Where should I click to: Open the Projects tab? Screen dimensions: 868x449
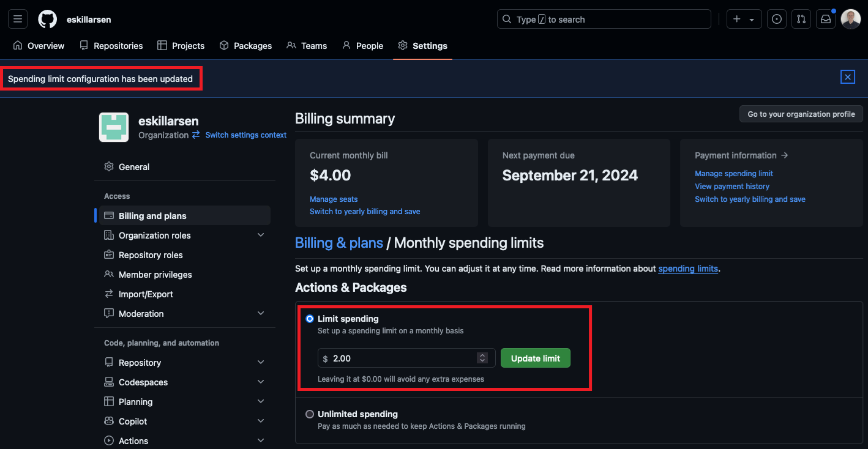pyautogui.click(x=181, y=46)
